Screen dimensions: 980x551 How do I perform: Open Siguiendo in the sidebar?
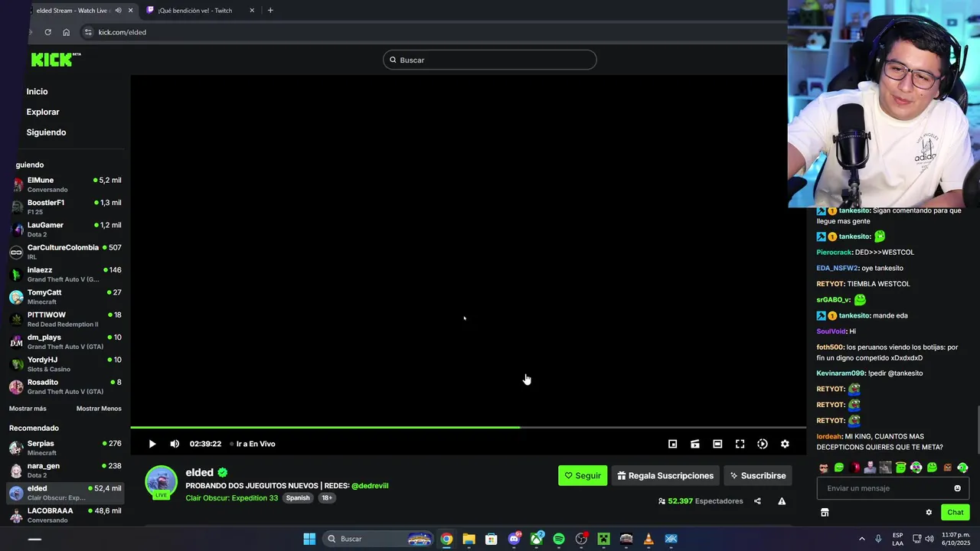(46, 132)
